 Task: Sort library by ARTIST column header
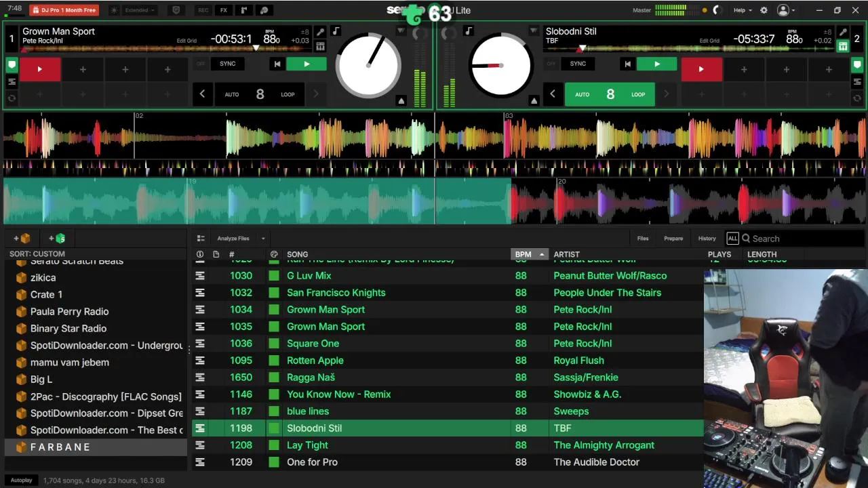pos(566,254)
